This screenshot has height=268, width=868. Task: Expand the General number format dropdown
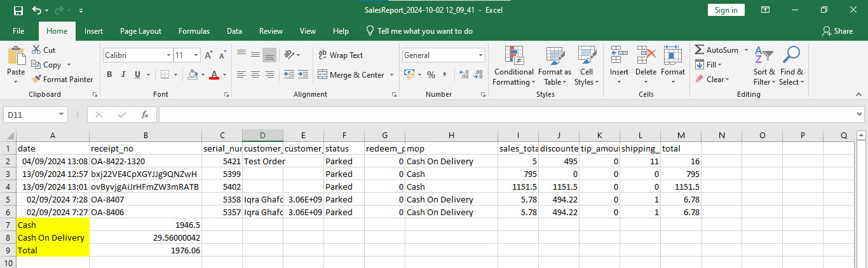pos(480,55)
